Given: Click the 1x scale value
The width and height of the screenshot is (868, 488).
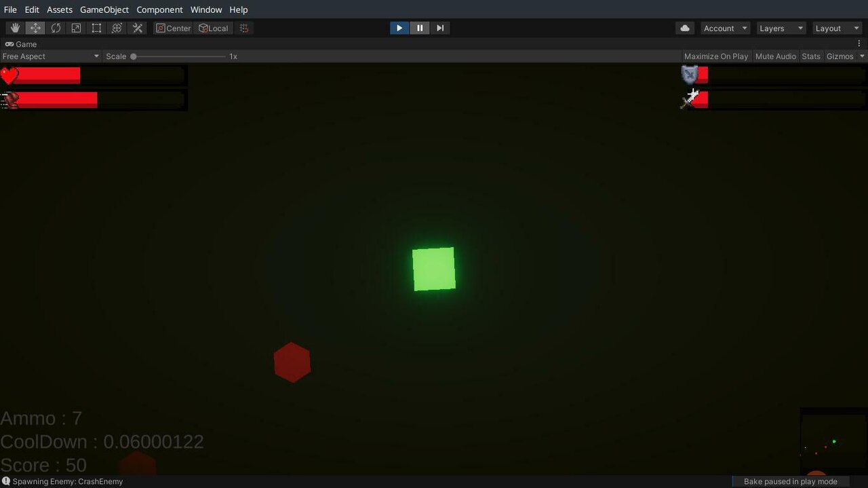Looking at the screenshot, I should pos(233,56).
